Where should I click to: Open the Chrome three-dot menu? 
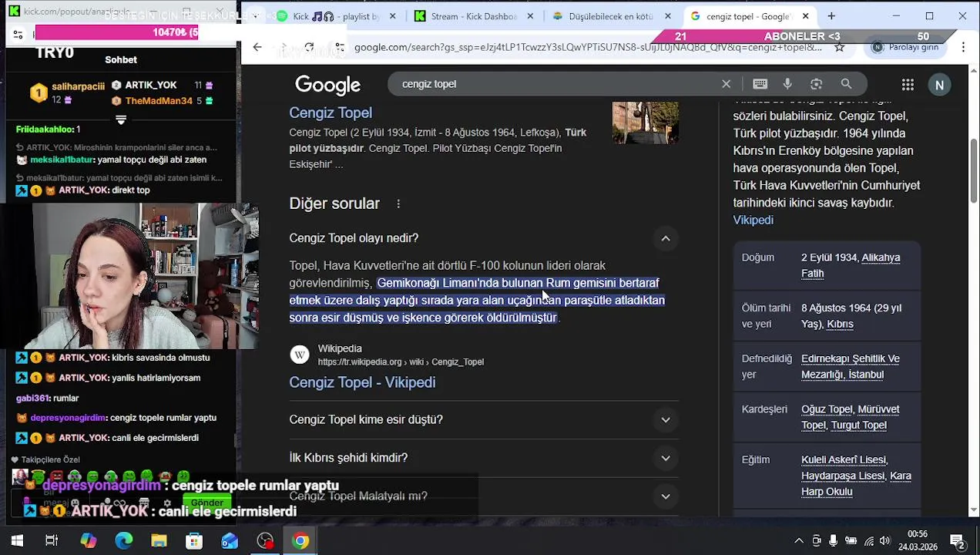(963, 47)
